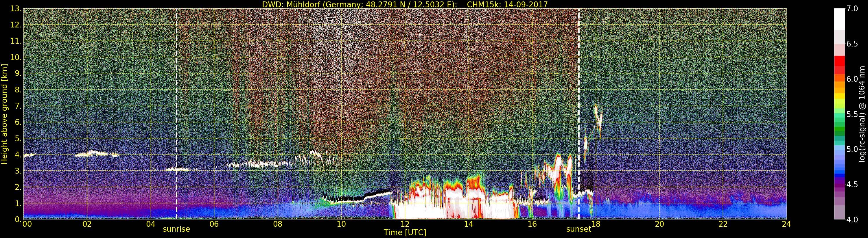Screen dimensions: 868x238
Task: Select the '0.' height axis tick label
Action: click(18, 219)
